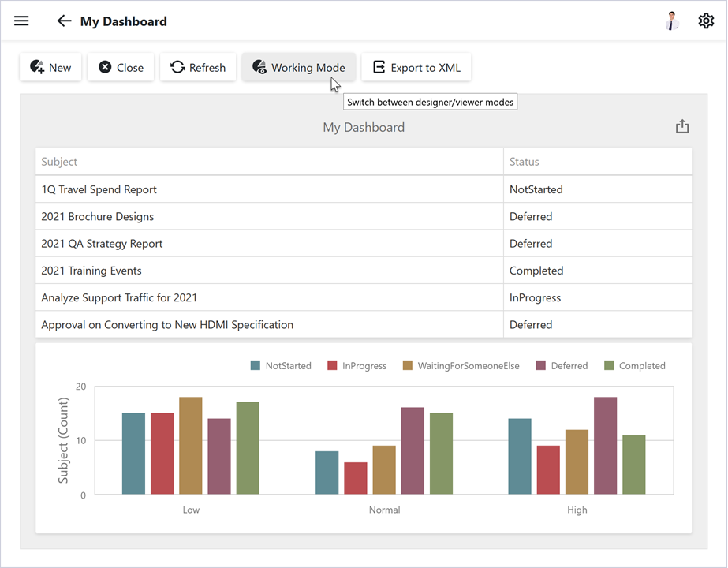This screenshot has height=568, width=728.
Task: Select Approval on Converting to New HDMI row
Action: click(x=364, y=325)
